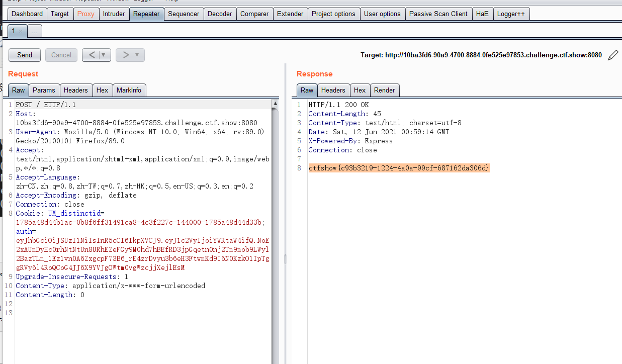Click the highlighted ctfshow flag text
This screenshot has height=364, width=622.
point(399,168)
